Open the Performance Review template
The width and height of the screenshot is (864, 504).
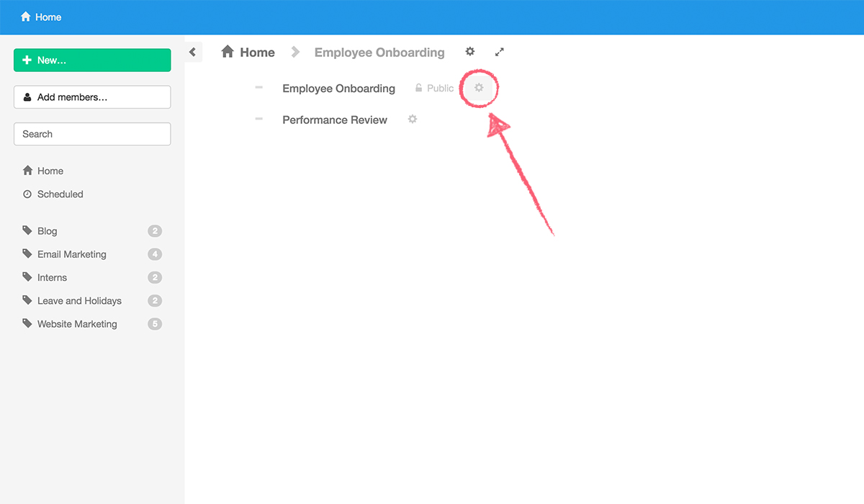(335, 120)
